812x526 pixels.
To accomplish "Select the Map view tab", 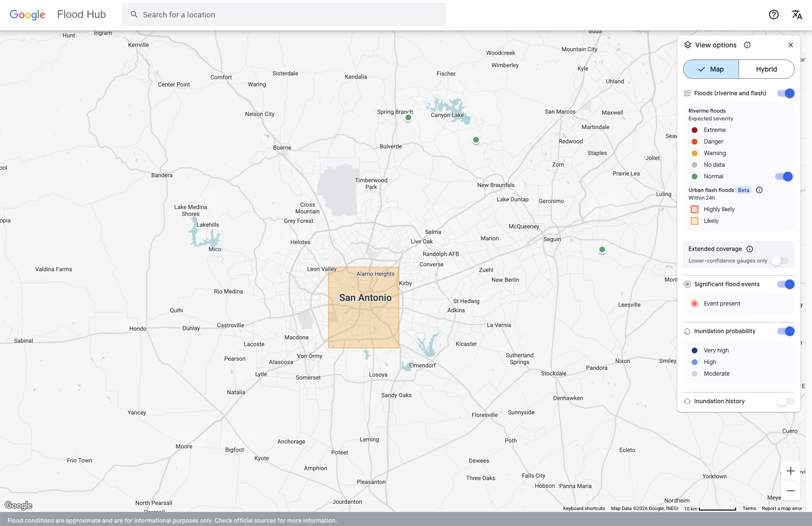I will 711,69.
